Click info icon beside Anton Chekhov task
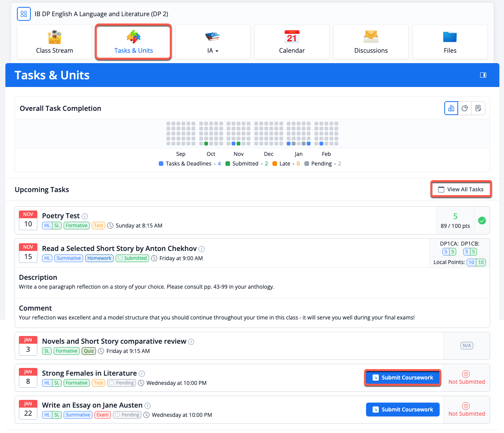Viewport: 504px width, 433px height. pyautogui.click(x=202, y=249)
